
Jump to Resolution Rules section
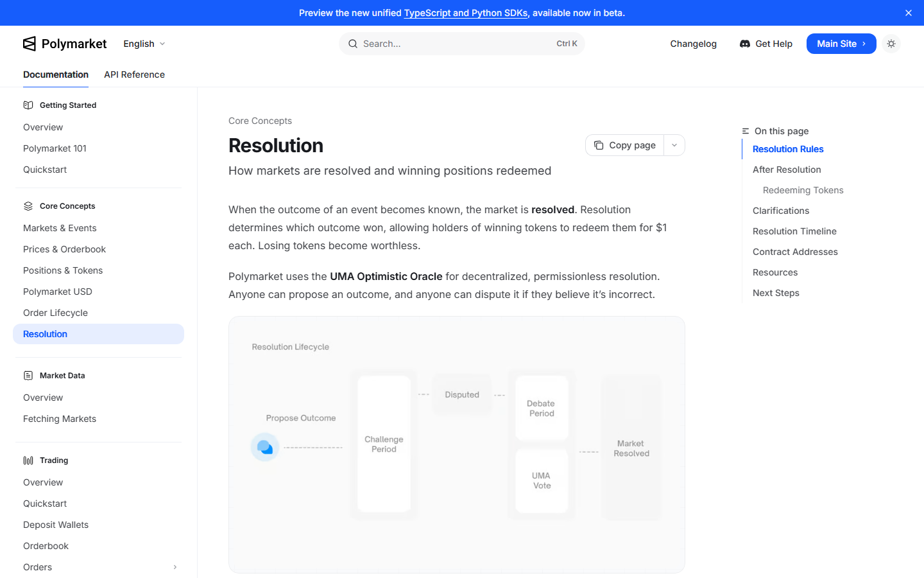(788, 149)
